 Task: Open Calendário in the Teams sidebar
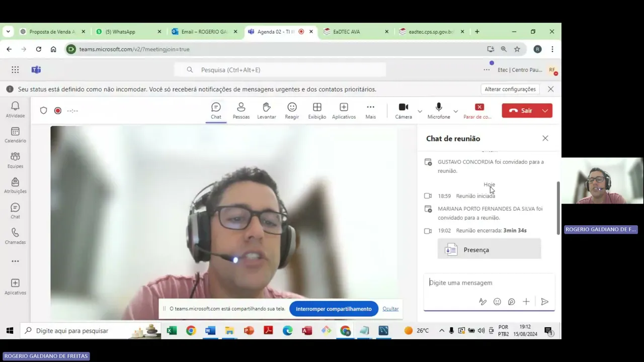click(x=15, y=135)
